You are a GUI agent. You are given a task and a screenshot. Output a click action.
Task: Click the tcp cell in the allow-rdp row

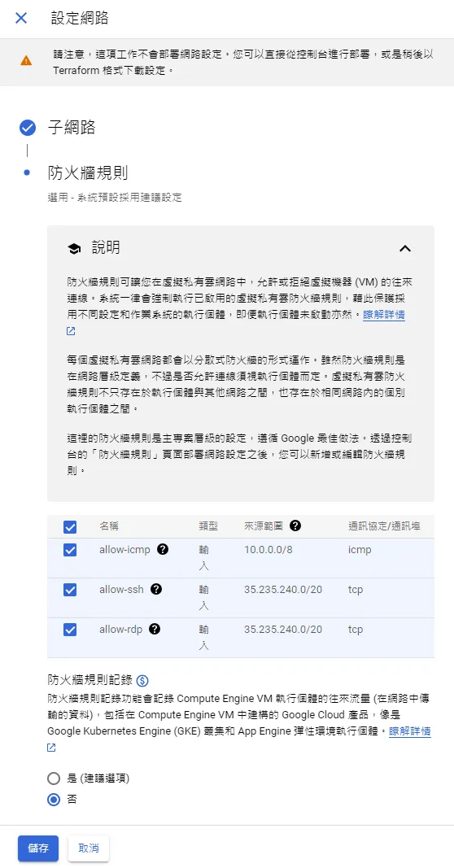(x=356, y=630)
